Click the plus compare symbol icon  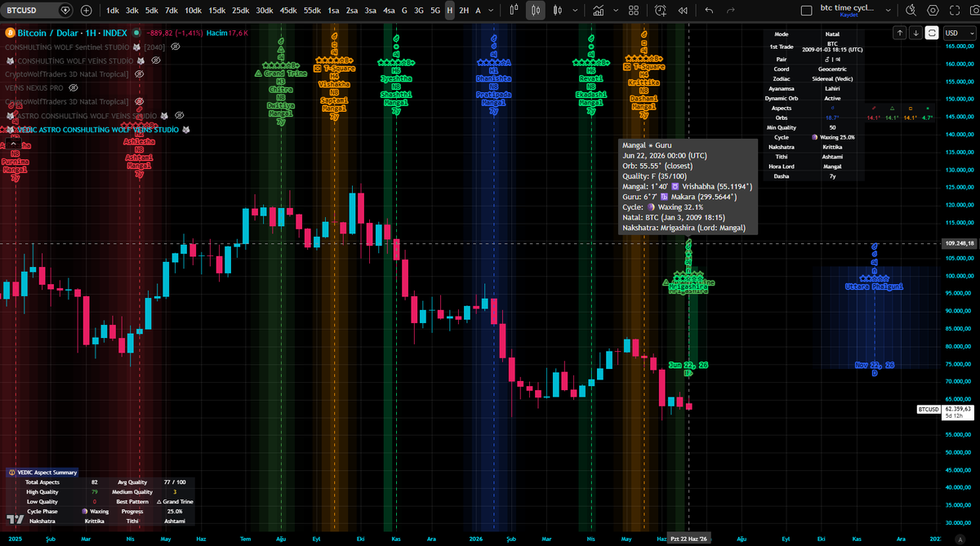click(86, 11)
